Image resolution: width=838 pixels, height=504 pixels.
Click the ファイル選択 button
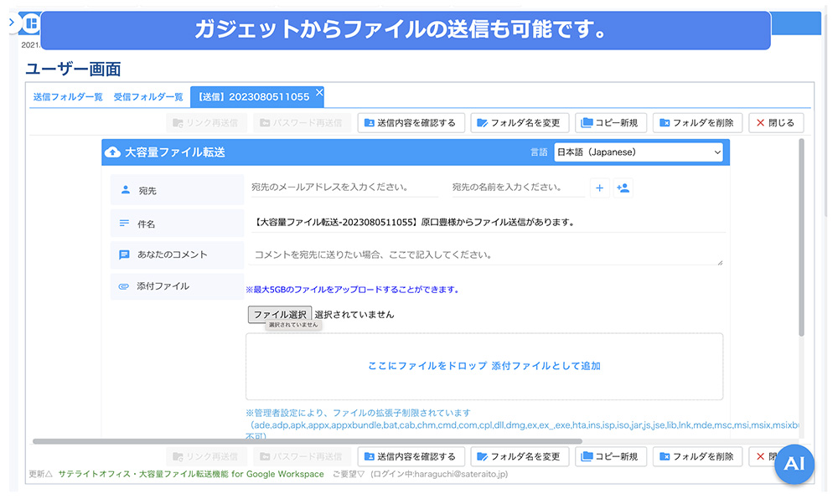280,315
